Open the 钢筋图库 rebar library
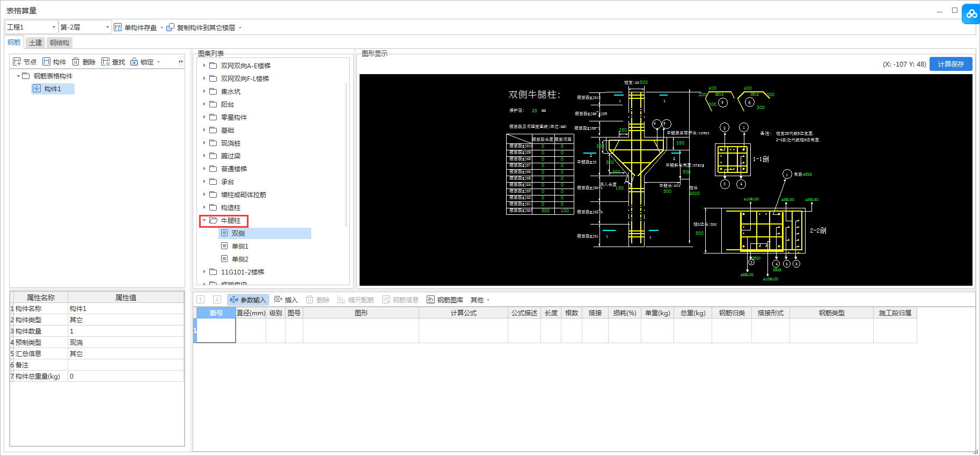Image resolution: width=980 pixels, height=456 pixels. pyautogui.click(x=445, y=300)
